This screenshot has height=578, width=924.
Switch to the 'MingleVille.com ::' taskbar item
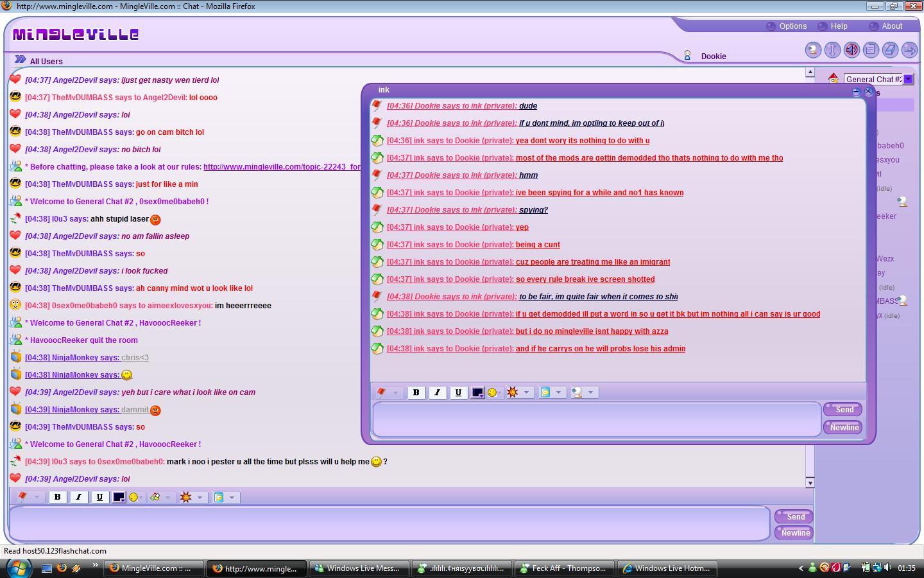point(154,568)
